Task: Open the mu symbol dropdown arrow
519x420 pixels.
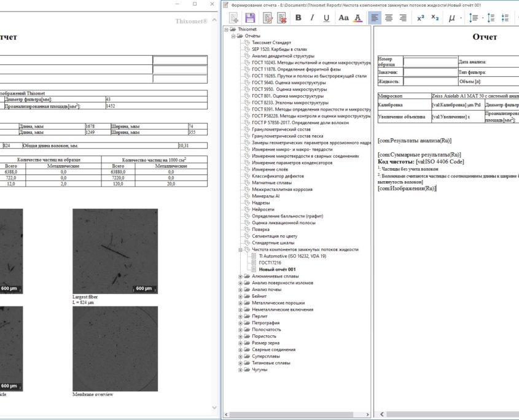Action: [x=461, y=18]
